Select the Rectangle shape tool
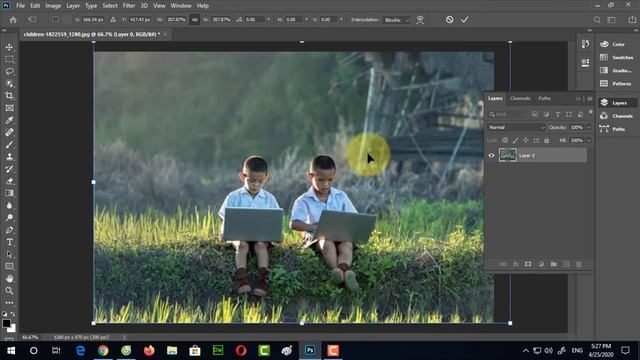The height and width of the screenshot is (360, 640). [x=9, y=266]
